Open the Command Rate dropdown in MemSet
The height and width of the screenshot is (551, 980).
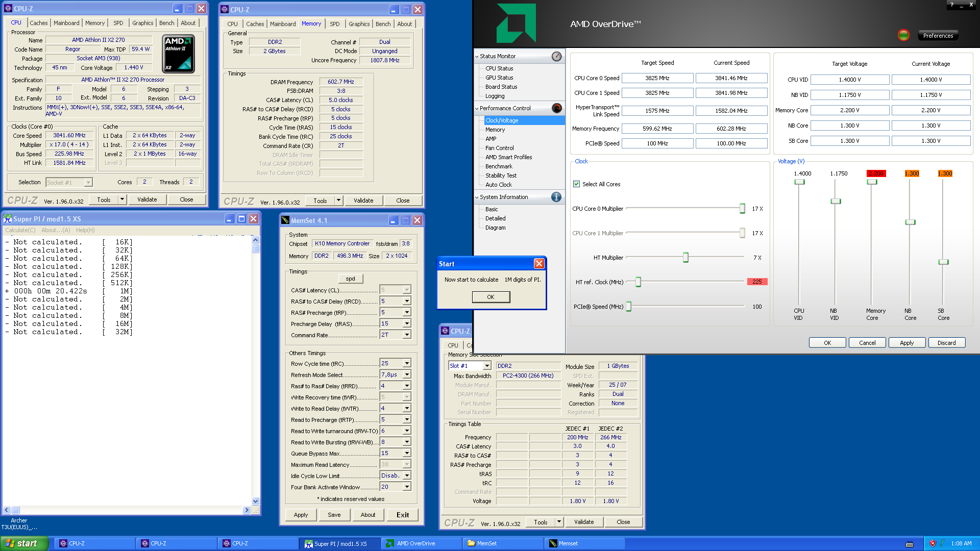coord(407,335)
